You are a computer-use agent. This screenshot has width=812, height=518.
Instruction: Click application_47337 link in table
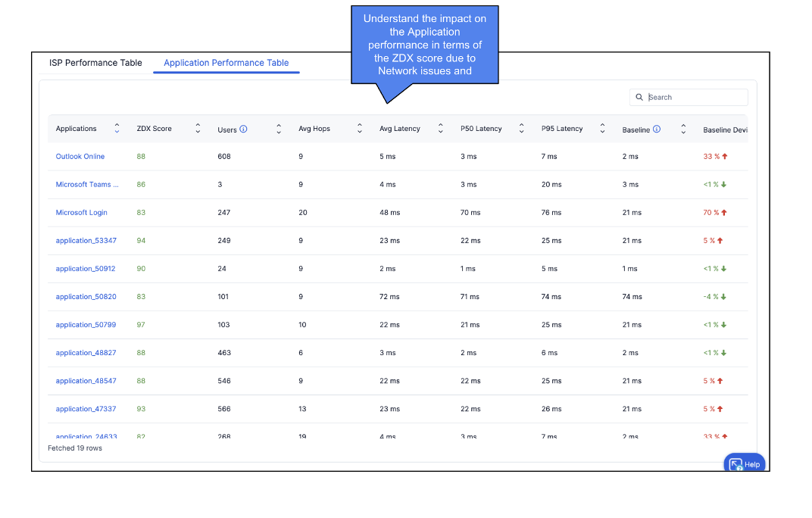86,409
